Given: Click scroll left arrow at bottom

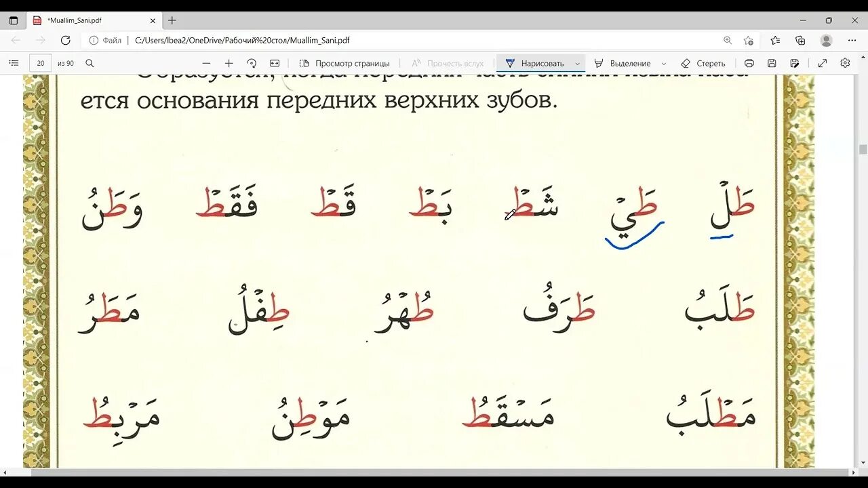Looking at the screenshot, I should point(5,472).
